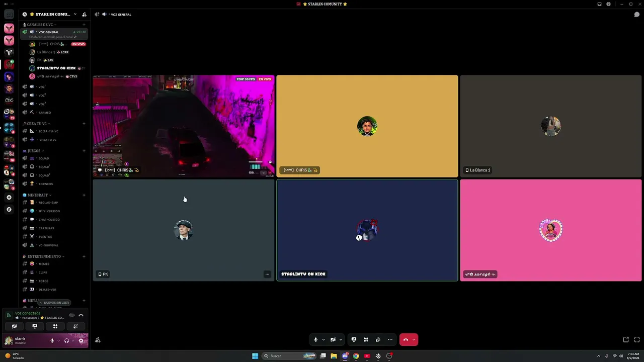Screen dimensions: 644x362
Task: Open EDITA-TU-VC text channel
Action: [54, 131]
